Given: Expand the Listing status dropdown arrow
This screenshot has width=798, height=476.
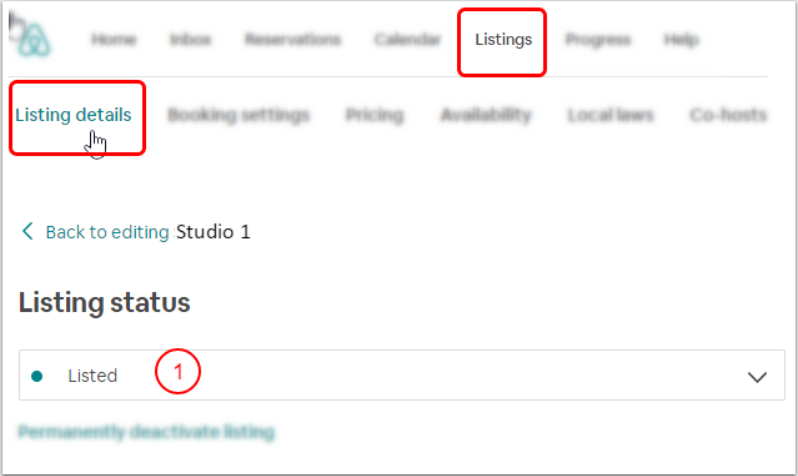Looking at the screenshot, I should pos(757,376).
